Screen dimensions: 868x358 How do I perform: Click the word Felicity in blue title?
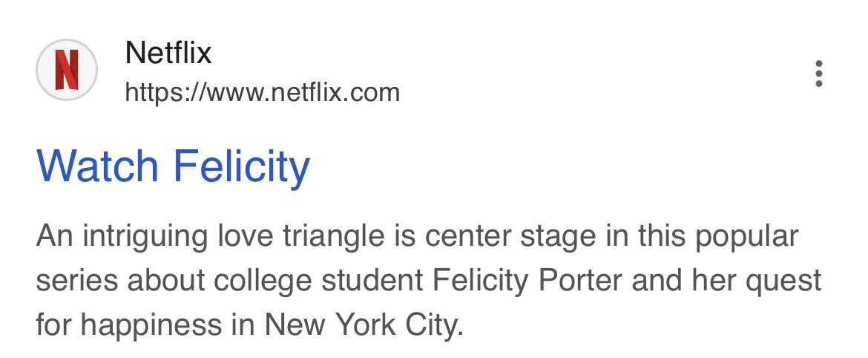pyautogui.click(x=241, y=167)
